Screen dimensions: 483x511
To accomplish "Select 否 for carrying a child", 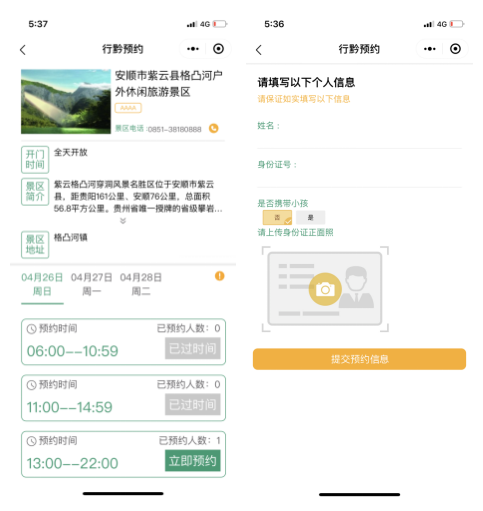I will (x=277, y=218).
